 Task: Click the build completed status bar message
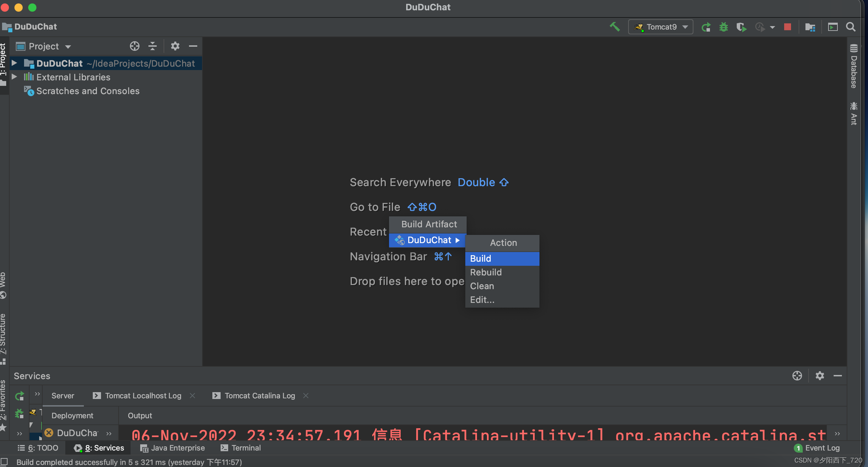pos(129,462)
